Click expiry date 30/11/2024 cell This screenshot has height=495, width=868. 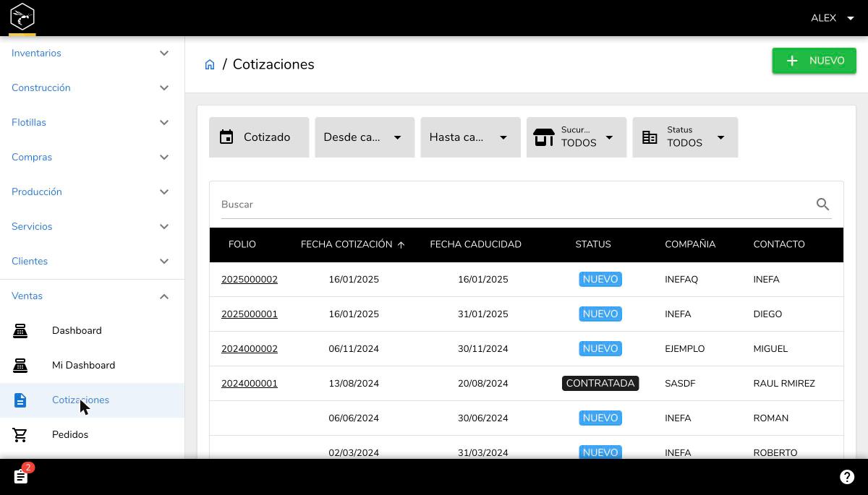click(483, 349)
